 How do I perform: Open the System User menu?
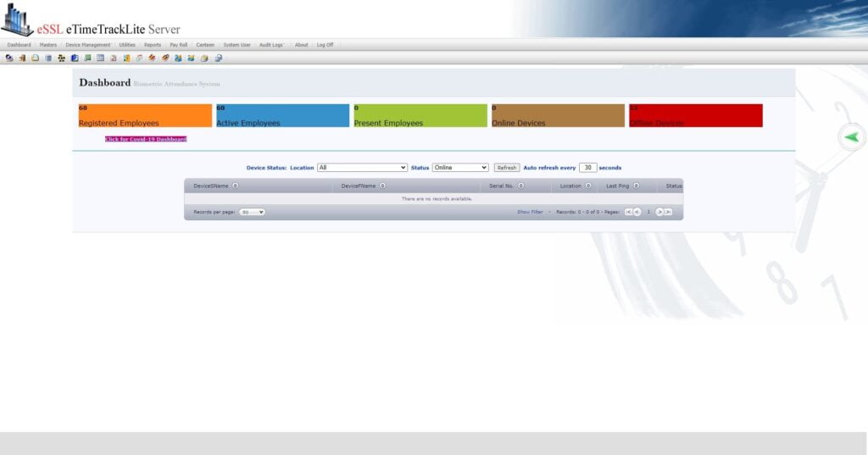pyautogui.click(x=237, y=45)
